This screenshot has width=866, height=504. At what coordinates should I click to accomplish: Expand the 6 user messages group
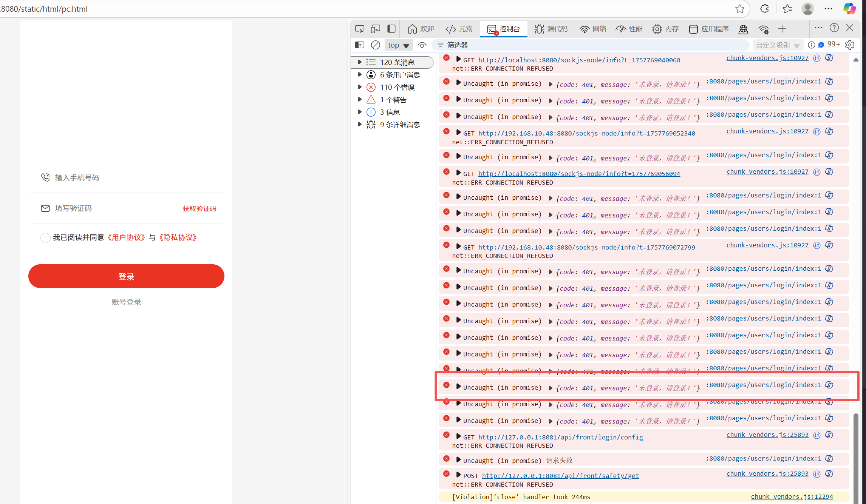click(x=360, y=75)
